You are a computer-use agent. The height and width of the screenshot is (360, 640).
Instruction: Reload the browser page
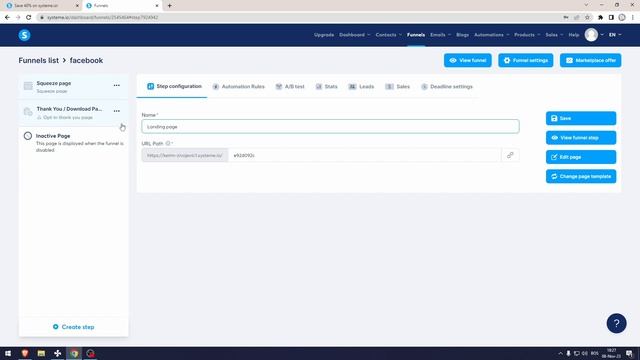click(28, 18)
